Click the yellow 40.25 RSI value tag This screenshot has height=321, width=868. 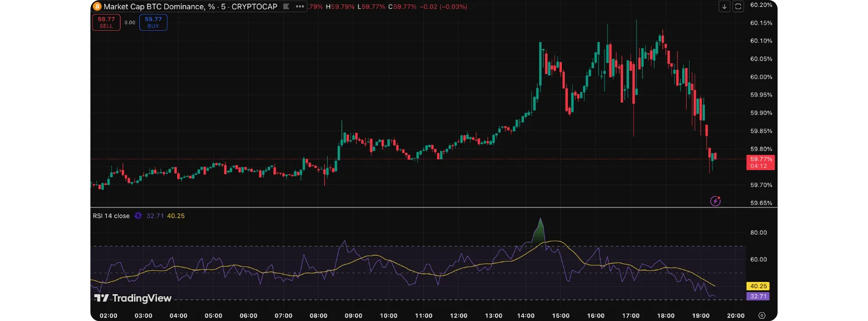760,286
